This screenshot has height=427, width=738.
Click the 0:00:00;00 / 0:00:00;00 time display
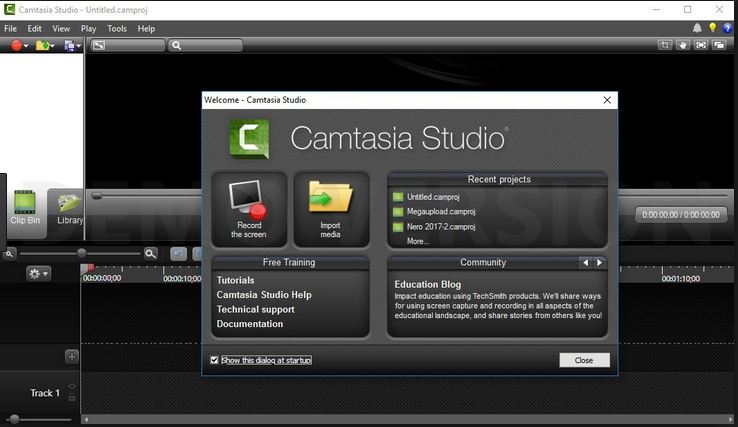coord(681,215)
